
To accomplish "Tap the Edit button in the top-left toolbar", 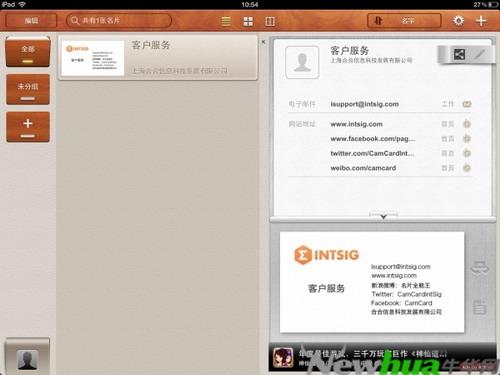I will 31,21.
